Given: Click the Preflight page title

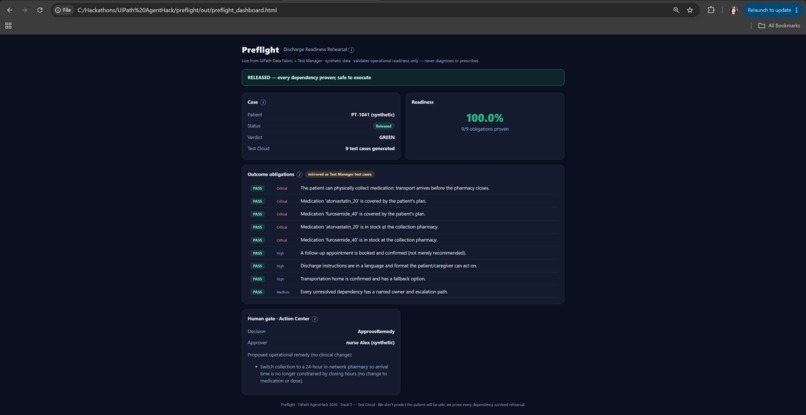Looking at the screenshot, I should [261, 50].
